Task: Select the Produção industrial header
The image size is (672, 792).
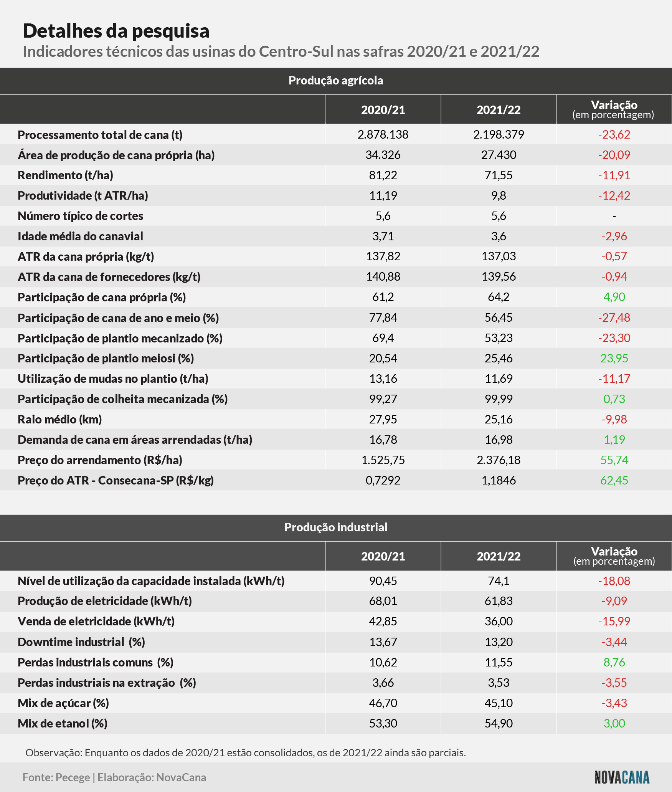Action: point(336,527)
